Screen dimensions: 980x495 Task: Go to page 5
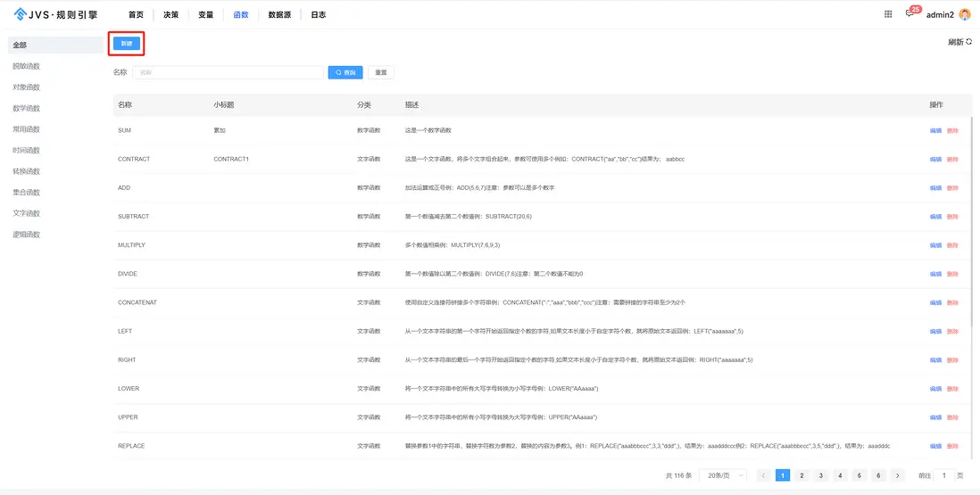pyautogui.click(x=860, y=475)
